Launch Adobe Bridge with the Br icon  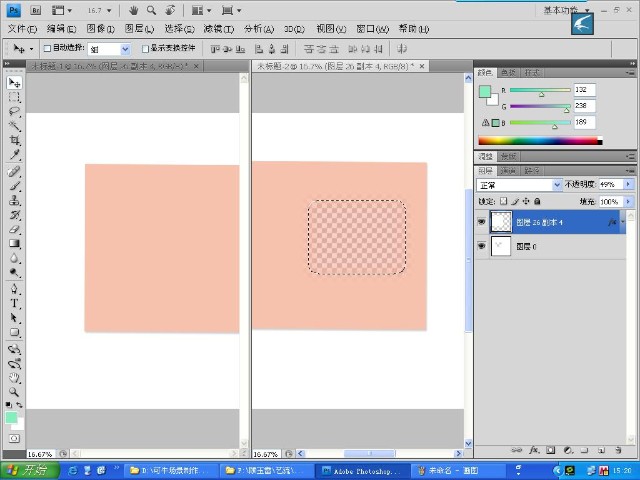pos(35,10)
